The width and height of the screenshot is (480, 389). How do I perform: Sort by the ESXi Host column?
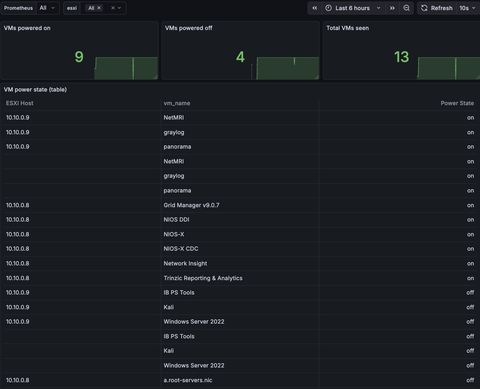coord(20,103)
